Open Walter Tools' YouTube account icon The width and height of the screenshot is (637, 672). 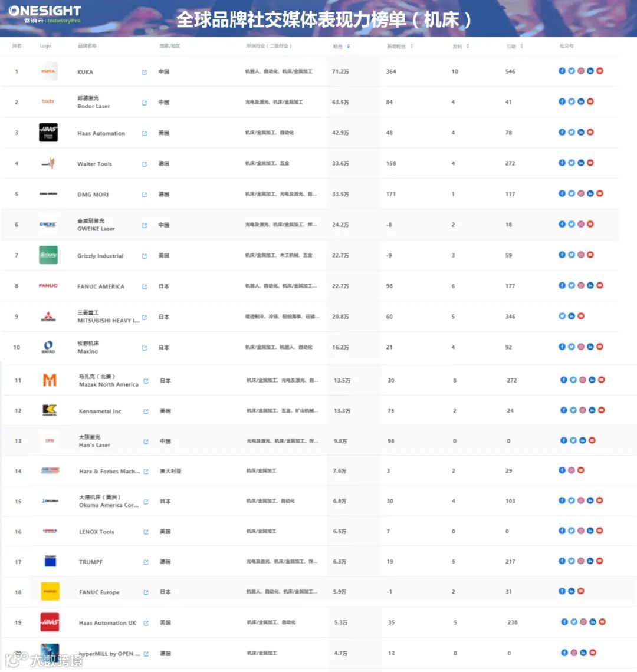pos(590,163)
